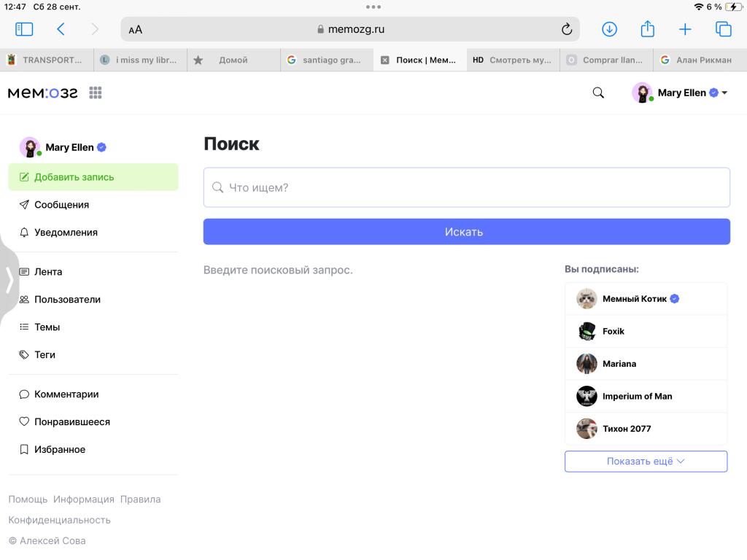Click the magnifier search icon in header
Viewport: 747px width, 560px height.
598,93
